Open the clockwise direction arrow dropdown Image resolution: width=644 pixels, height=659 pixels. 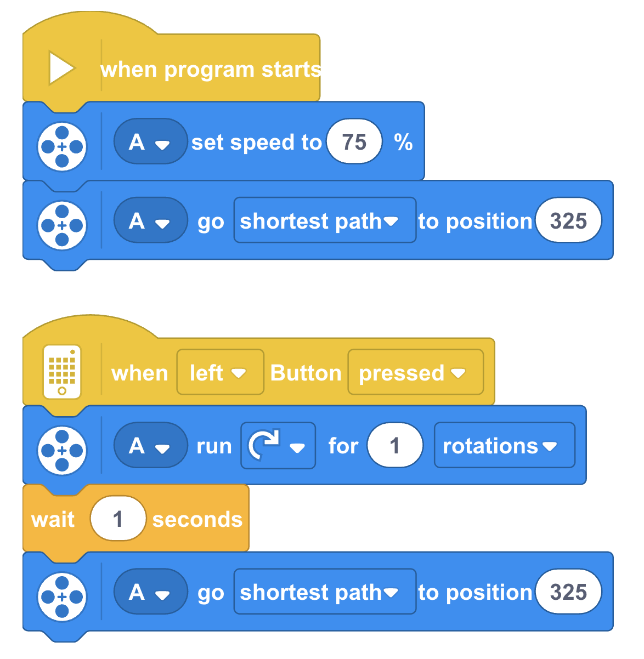278,445
